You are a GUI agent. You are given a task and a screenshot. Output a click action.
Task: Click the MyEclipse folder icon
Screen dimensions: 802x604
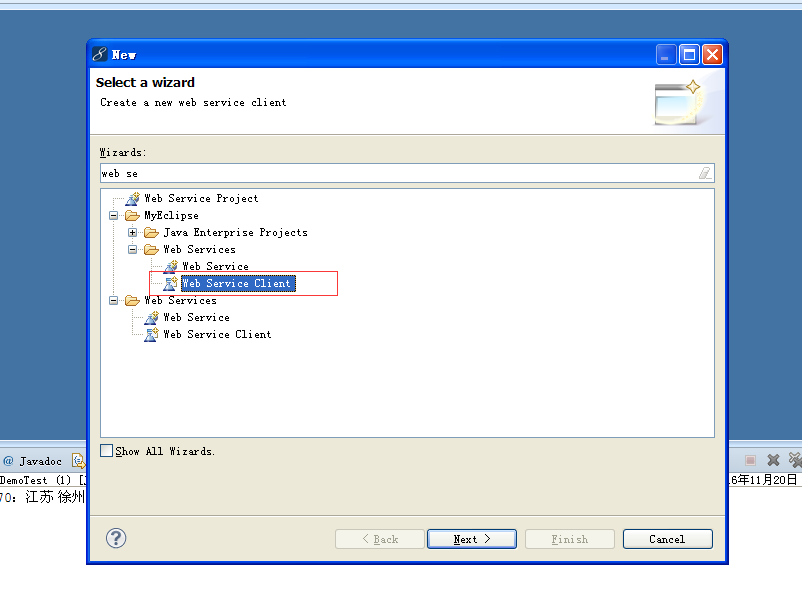[132, 215]
